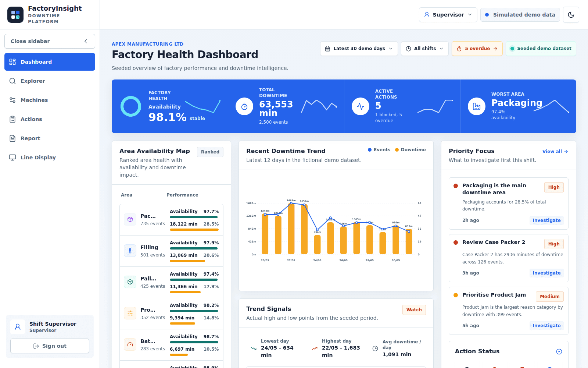Click the Simulated demo data badge
The height and width of the screenshot is (368, 588).
[520, 15]
